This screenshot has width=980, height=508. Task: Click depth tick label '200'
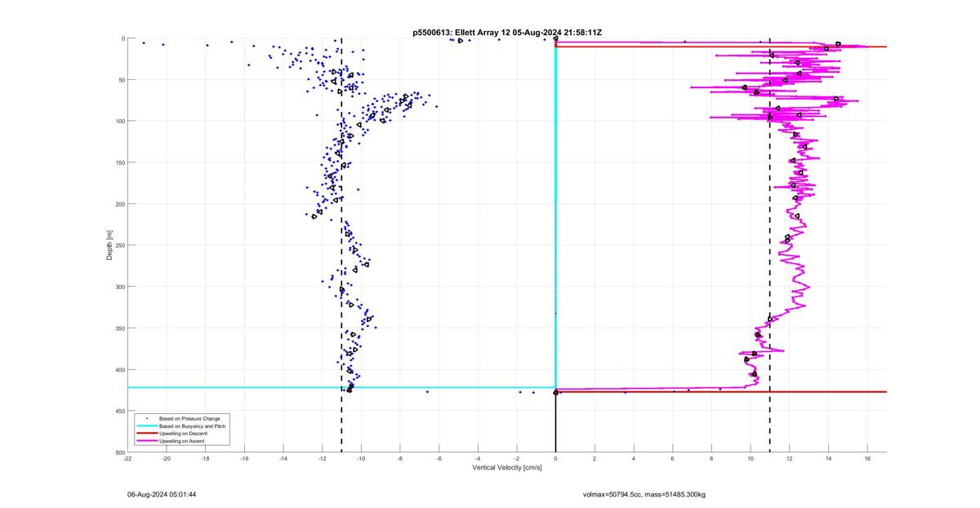tap(119, 204)
